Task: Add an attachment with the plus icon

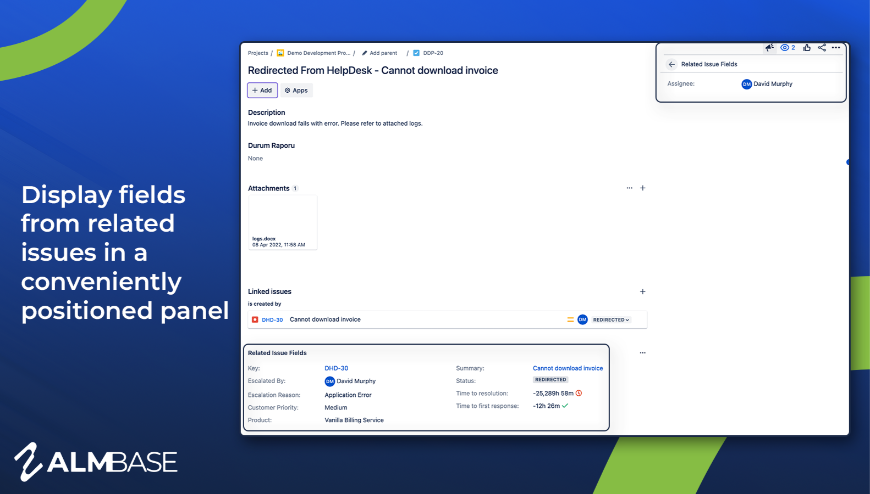Action: pyautogui.click(x=643, y=188)
